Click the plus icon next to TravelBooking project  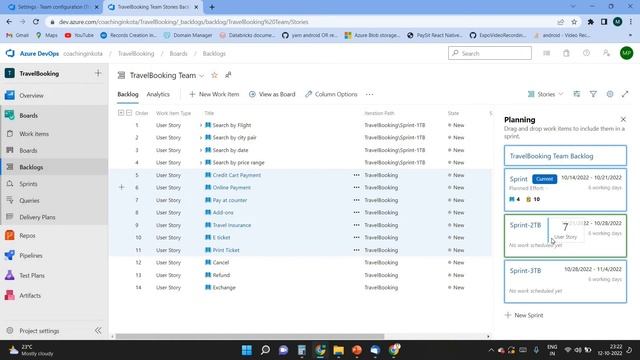click(x=98, y=73)
